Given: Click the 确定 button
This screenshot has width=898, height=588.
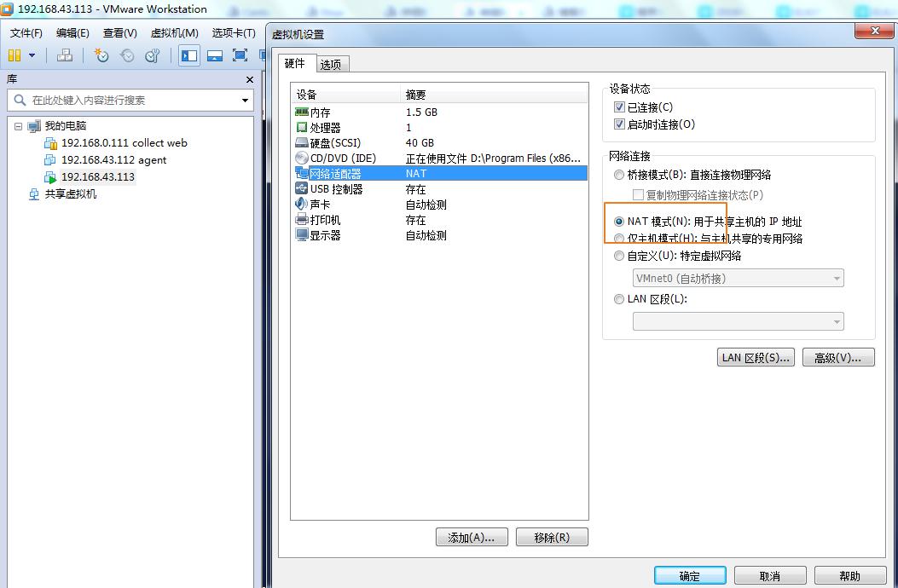Looking at the screenshot, I should pyautogui.click(x=690, y=575).
